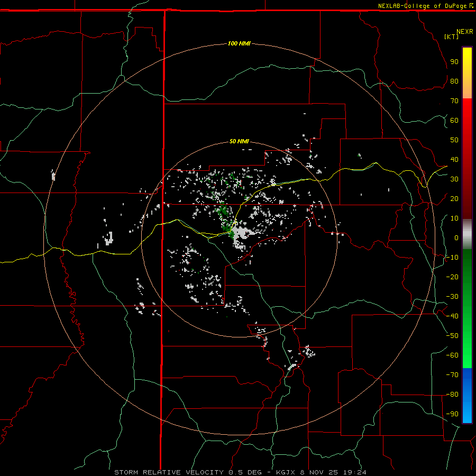The height and width of the screenshot is (476, 476).
Task: Click the large gray echo at radar center
Action: [242, 235]
